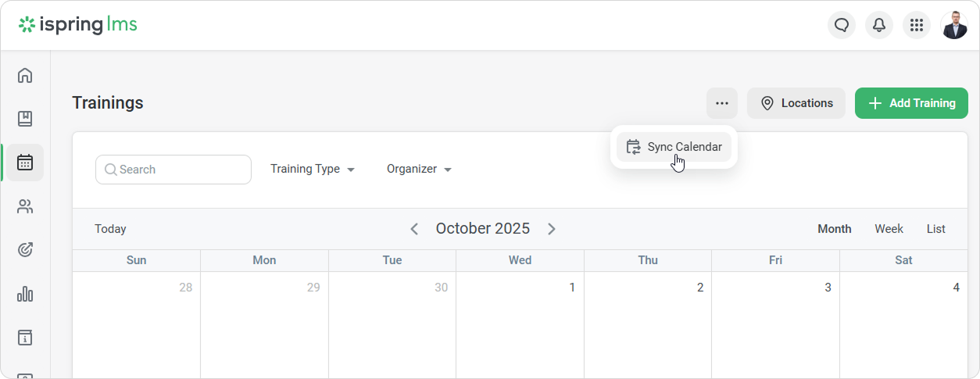Open the target goals sidebar icon

point(25,250)
